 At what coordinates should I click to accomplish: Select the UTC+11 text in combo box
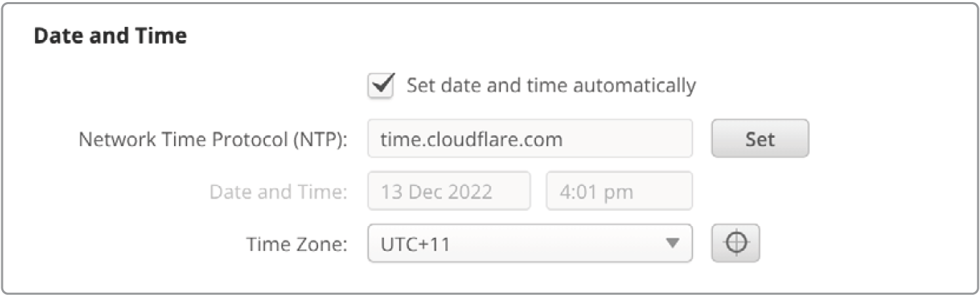tap(415, 243)
